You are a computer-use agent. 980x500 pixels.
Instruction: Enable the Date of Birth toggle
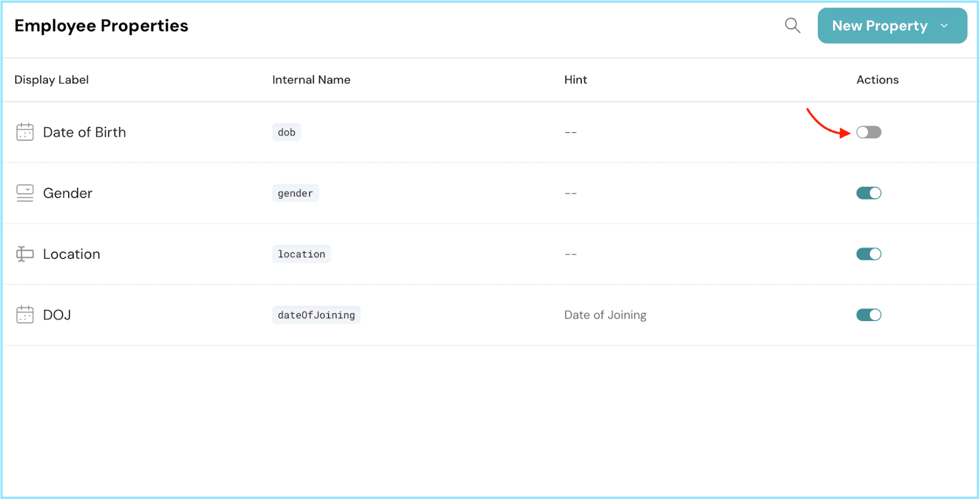[868, 132]
